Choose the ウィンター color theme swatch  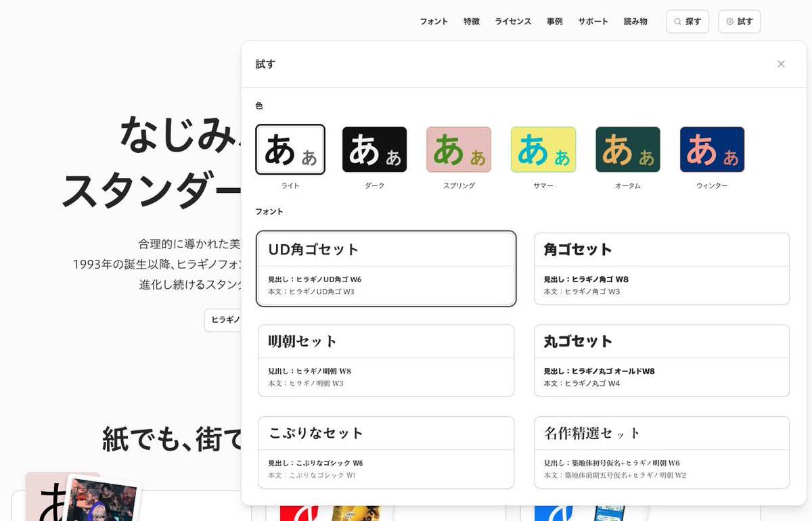pos(712,150)
